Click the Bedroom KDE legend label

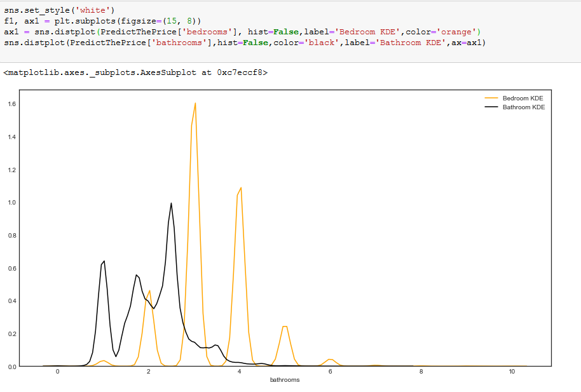[x=523, y=98]
